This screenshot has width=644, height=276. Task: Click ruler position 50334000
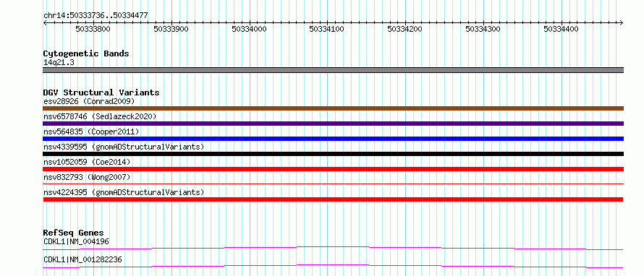[x=250, y=29]
